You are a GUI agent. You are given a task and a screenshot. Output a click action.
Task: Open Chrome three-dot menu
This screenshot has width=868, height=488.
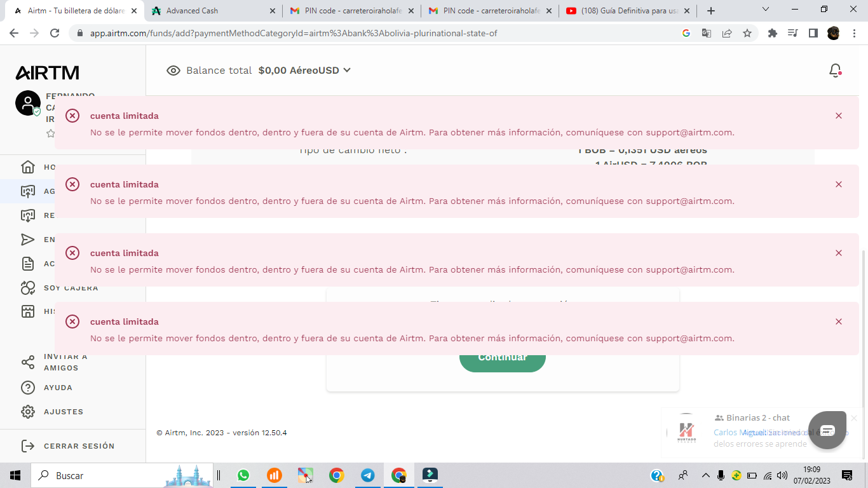854,33
